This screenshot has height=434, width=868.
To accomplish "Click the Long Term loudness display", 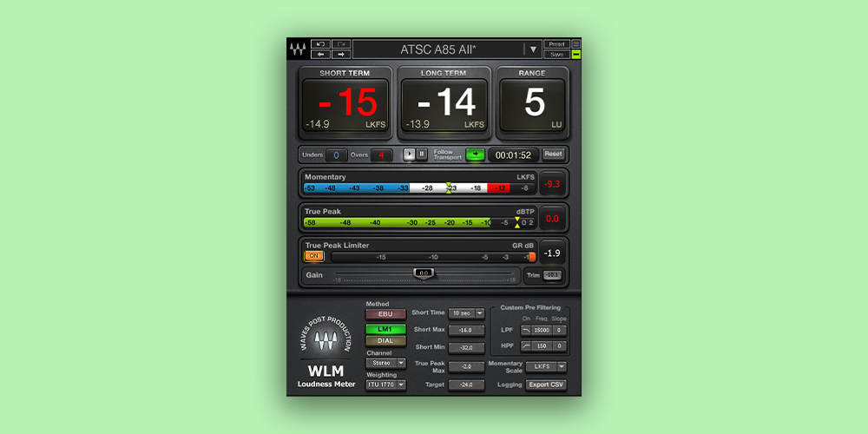I will (444, 105).
